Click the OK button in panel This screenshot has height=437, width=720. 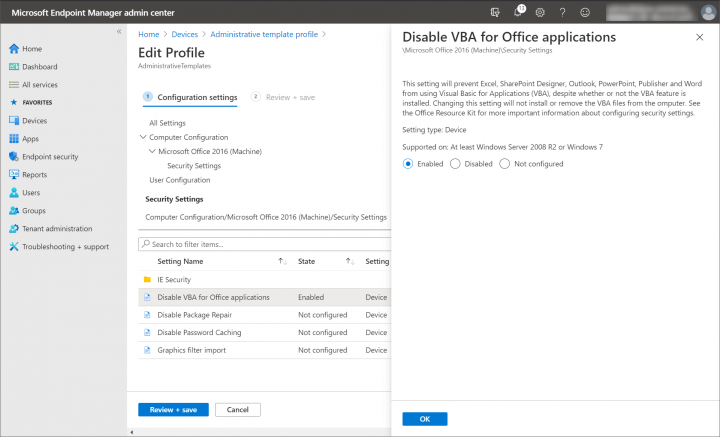tap(425, 419)
